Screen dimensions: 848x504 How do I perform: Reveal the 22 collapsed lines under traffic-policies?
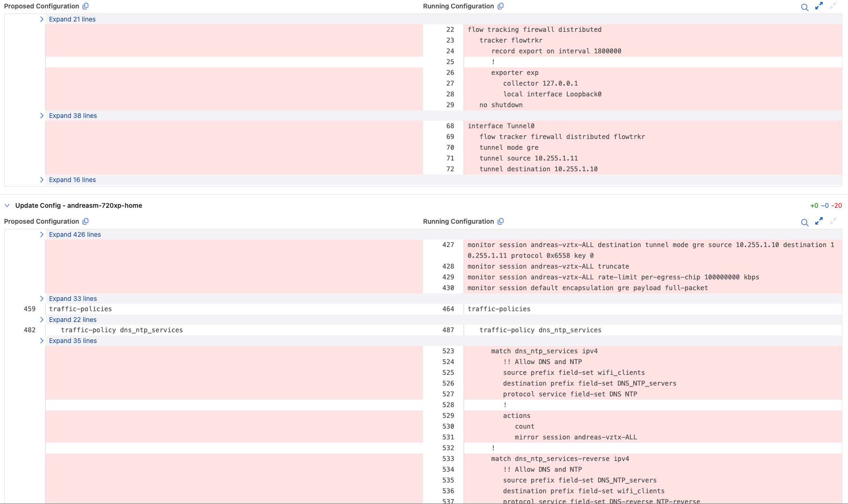pyautogui.click(x=73, y=320)
